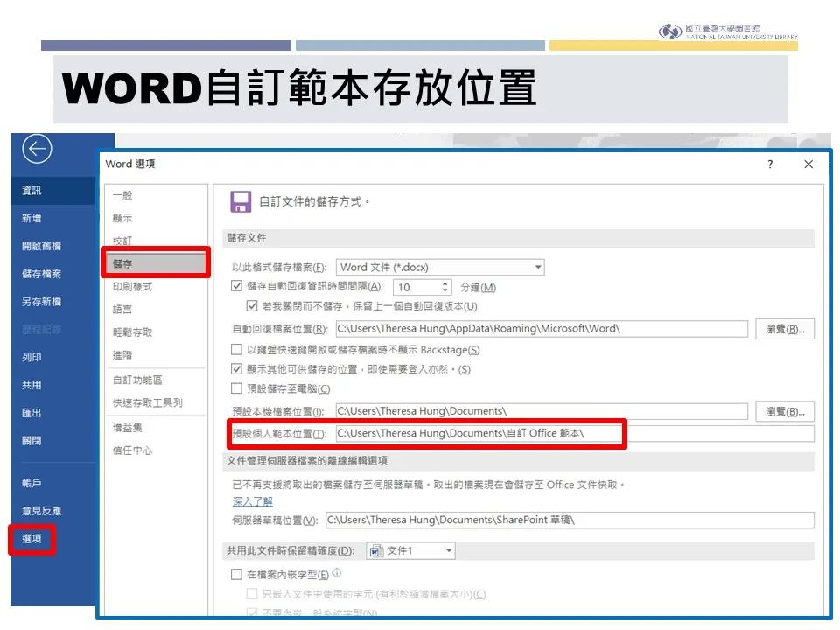Uncheck 顯示其他可供儲存的位置

[x=237, y=368]
